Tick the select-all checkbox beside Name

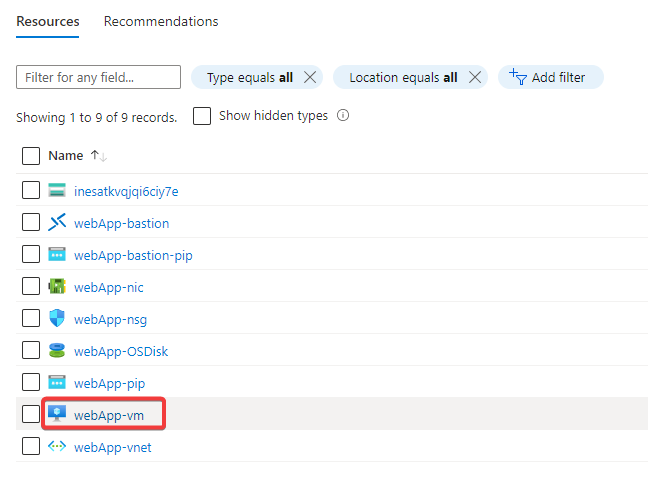click(31, 156)
